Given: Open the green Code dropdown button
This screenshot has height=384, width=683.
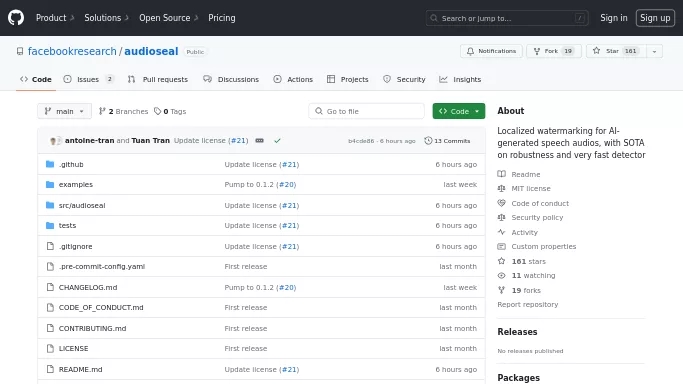Looking at the screenshot, I should pyautogui.click(x=459, y=111).
